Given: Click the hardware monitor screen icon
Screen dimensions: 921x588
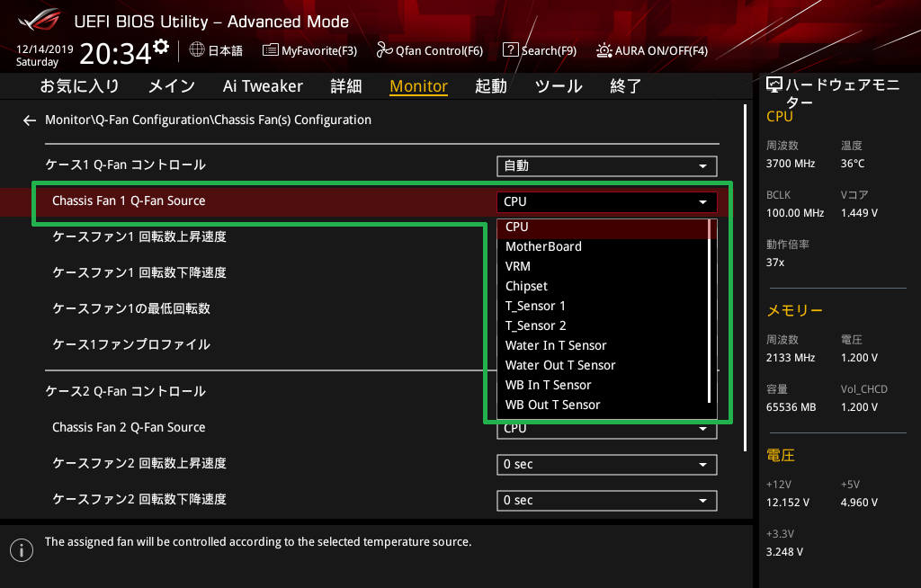Looking at the screenshot, I should click(774, 85).
